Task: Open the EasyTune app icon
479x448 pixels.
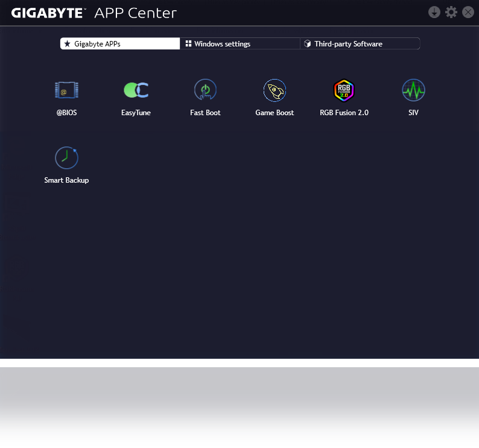Action: 136,91
